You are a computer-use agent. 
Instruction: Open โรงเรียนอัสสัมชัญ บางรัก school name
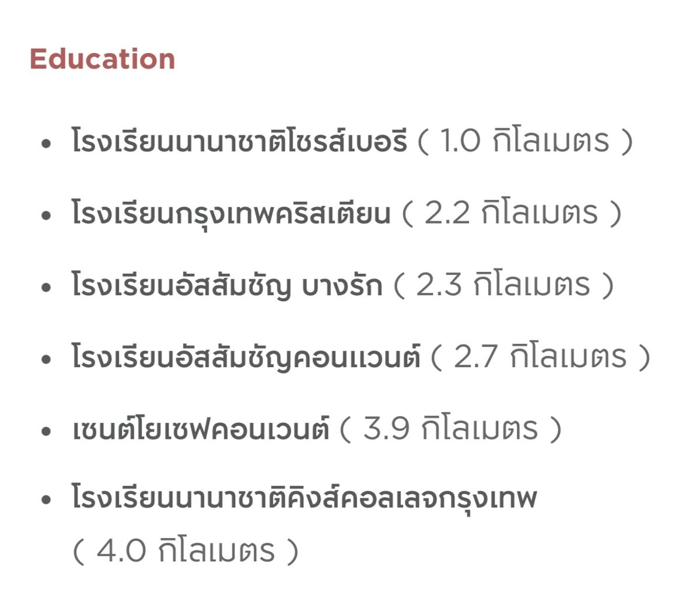(227, 285)
